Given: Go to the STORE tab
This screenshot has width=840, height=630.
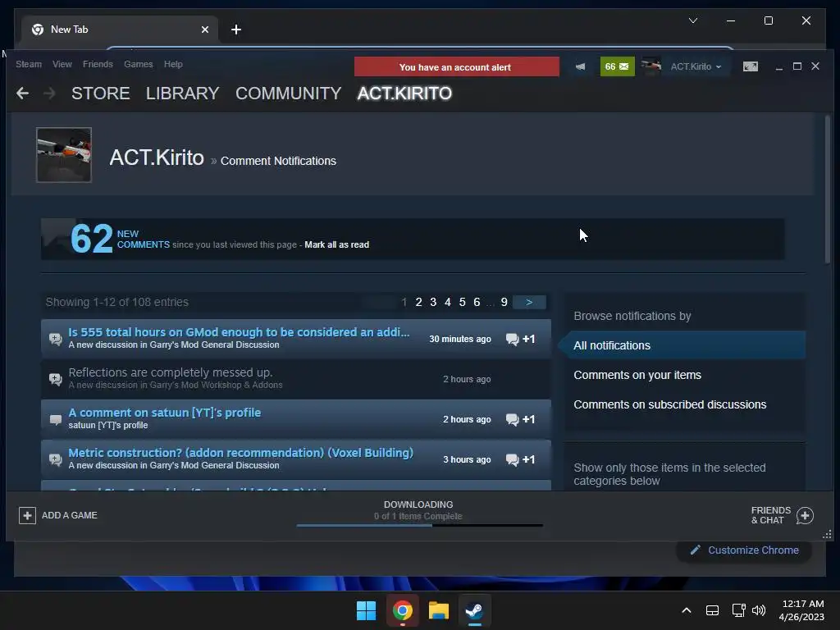Looking at the screenshot, I should click(x=101, y=94).
